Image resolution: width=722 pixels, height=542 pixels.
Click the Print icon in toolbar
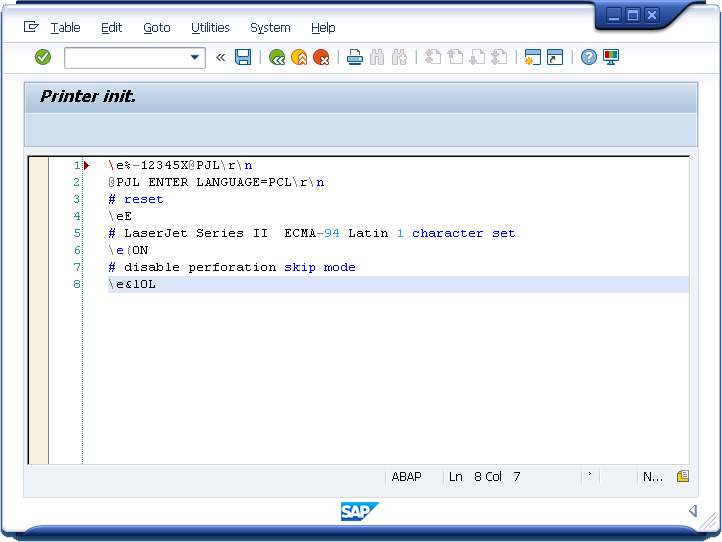click(x=355, y=58)
